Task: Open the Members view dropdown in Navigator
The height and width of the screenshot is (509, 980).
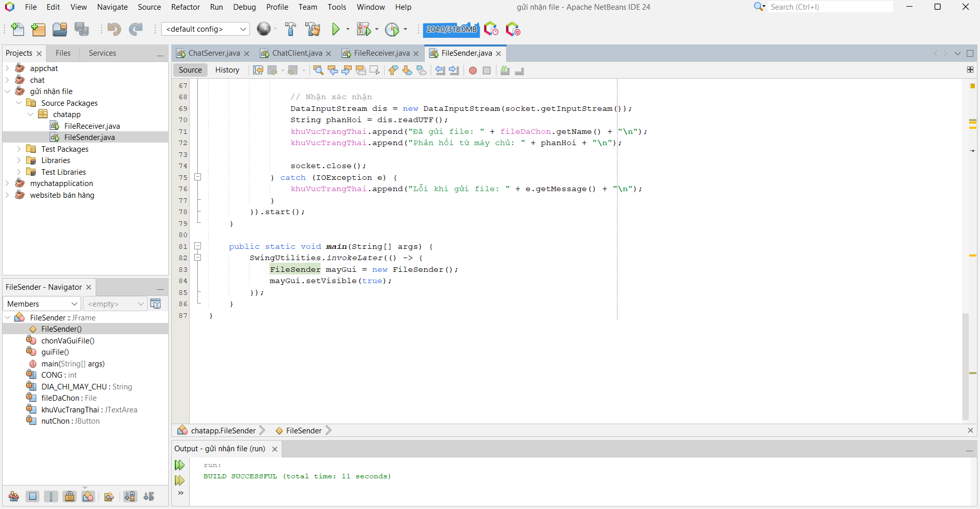Action: 42,304
